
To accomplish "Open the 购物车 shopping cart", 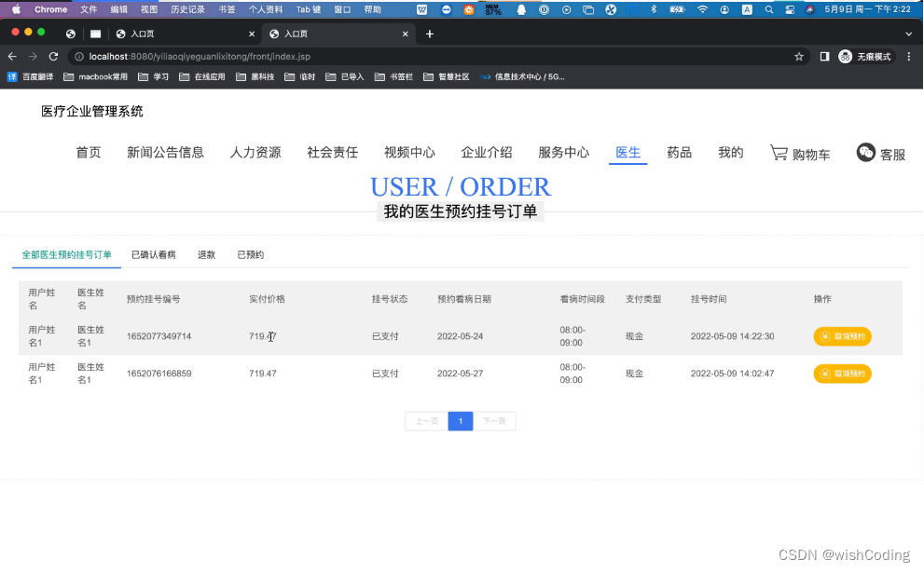I will click(800, 152).
